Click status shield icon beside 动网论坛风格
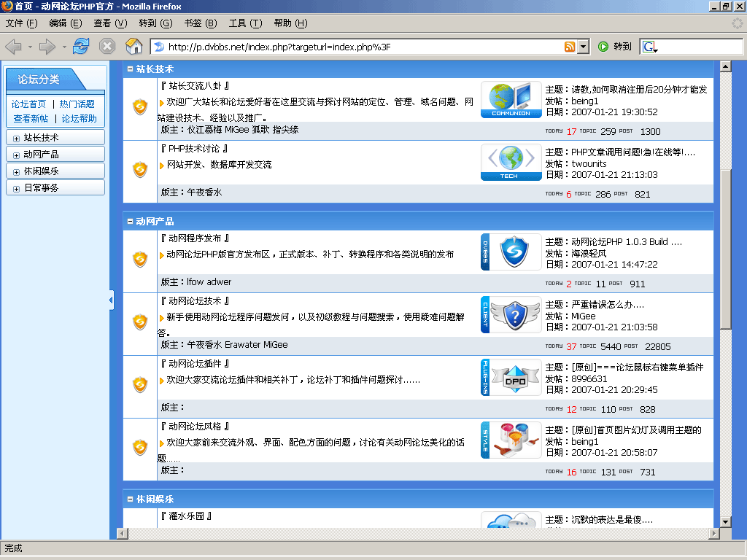This screenshot has height=560, width=747. 140,447
